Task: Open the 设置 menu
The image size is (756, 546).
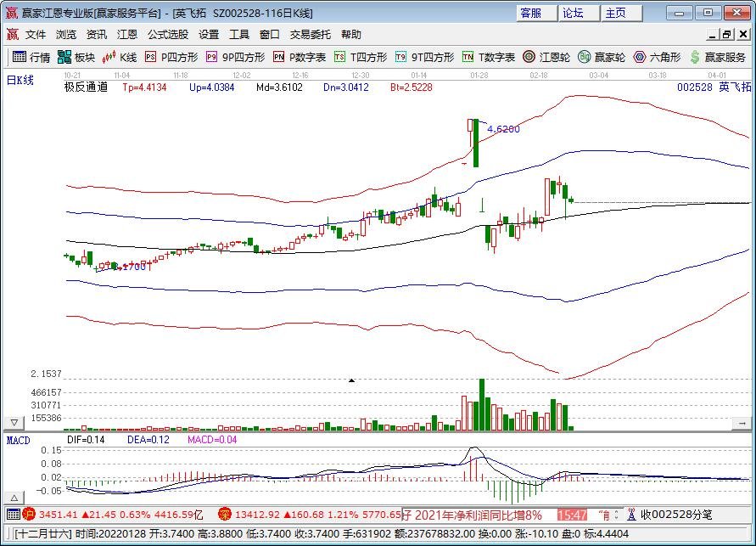Action: click(x=209, y=34)
